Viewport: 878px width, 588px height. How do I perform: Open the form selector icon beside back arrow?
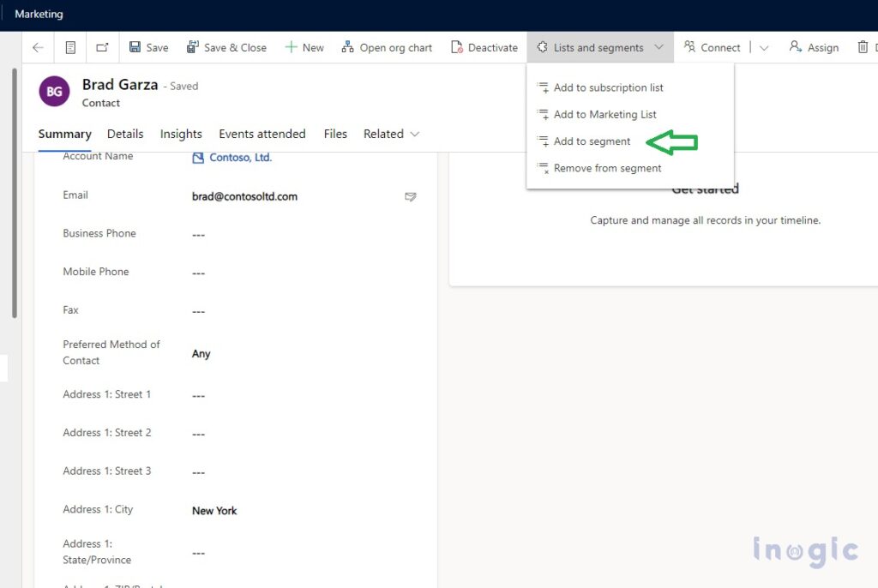point(69,47)
